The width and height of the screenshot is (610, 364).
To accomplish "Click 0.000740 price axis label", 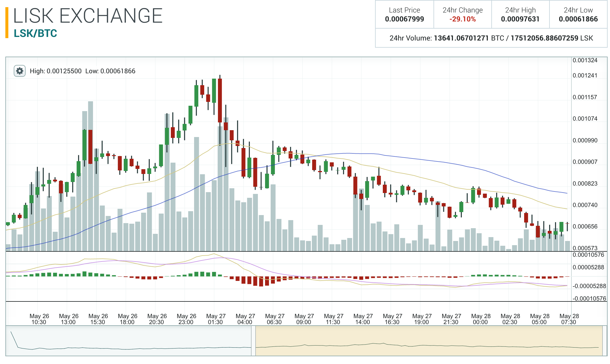I will pyautogui.click(x=585, y=205).
